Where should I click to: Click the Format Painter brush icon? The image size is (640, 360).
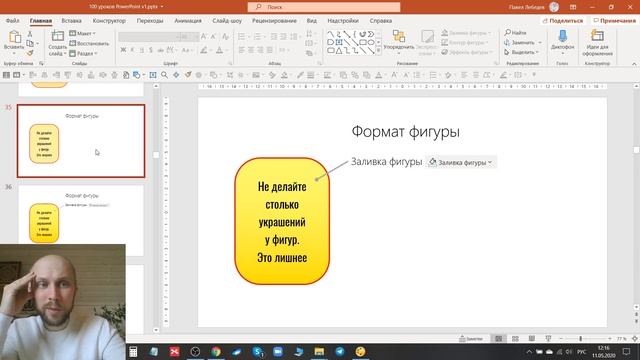30,53
